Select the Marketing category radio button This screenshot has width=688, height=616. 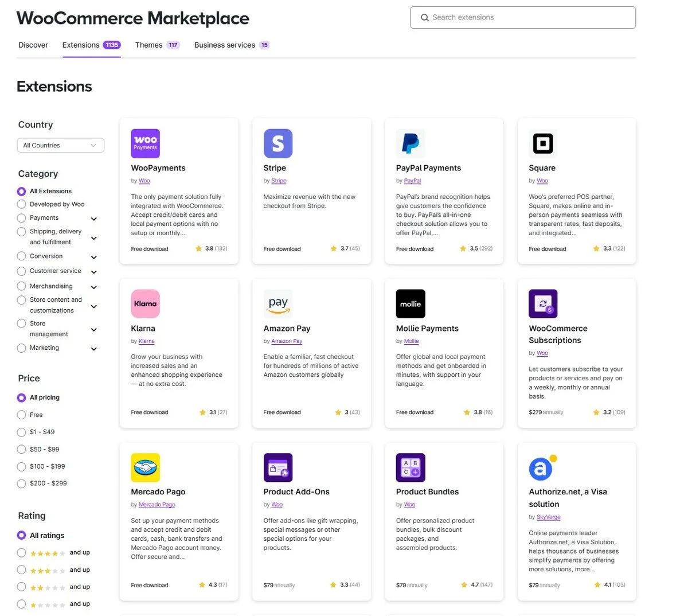21,348
